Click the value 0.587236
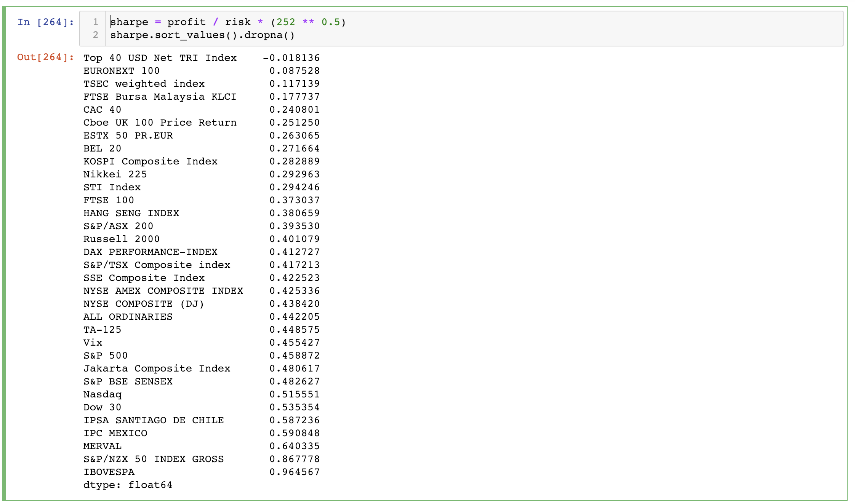 295,420
